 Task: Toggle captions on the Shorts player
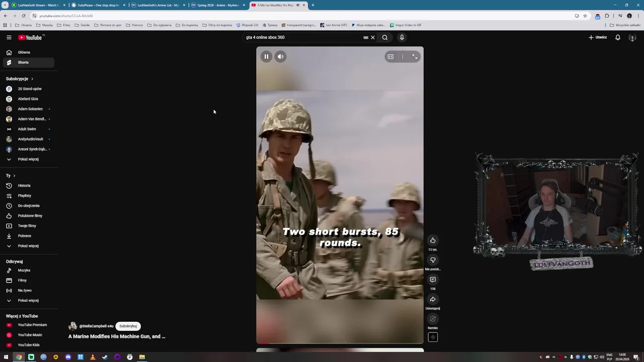pyautogui.click(x=390, y=56)
